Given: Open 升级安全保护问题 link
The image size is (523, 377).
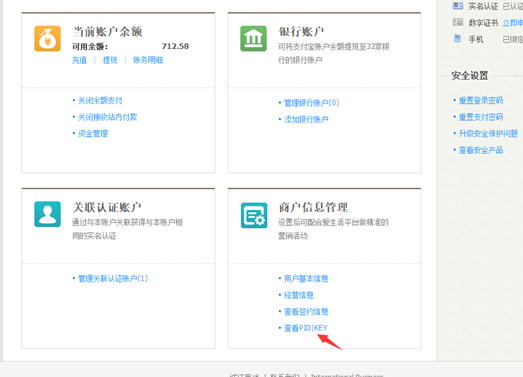Looking at the screenshot, I should click(x=488, y=134).
